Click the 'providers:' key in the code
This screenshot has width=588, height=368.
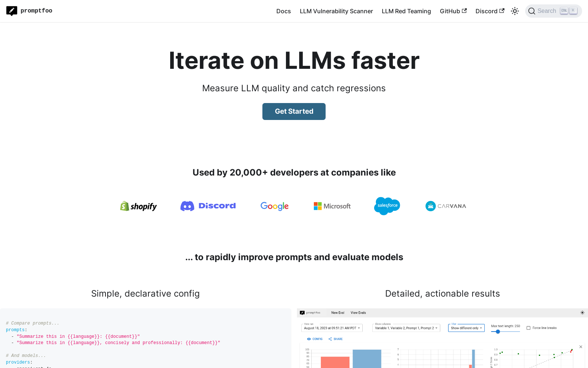(19, 362)
